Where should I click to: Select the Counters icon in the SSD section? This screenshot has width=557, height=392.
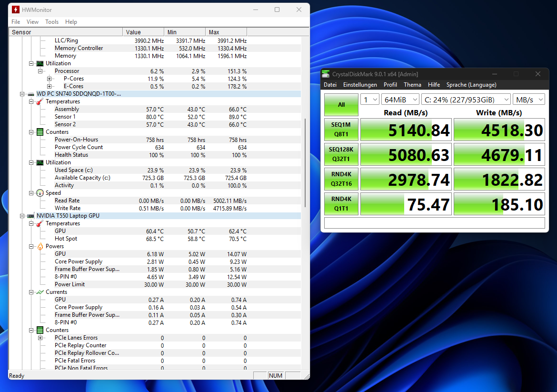(x=39, y=131)
